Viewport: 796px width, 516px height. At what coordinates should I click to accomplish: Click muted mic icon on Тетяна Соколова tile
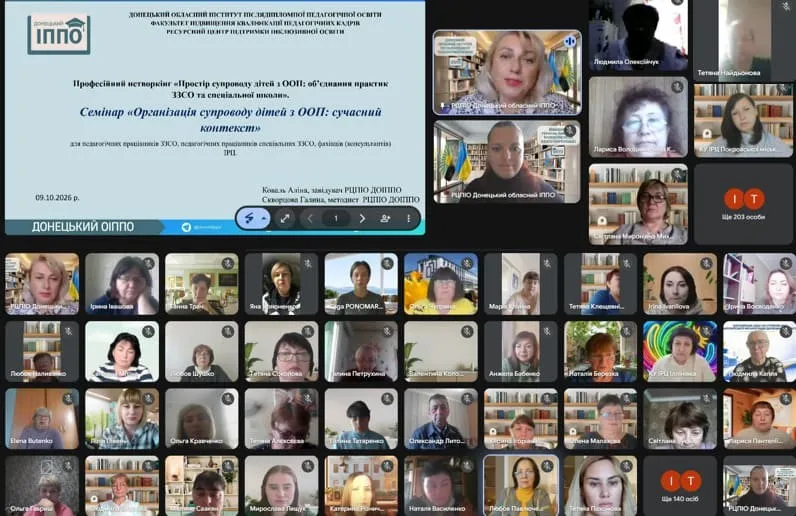[x=308, y=331]
